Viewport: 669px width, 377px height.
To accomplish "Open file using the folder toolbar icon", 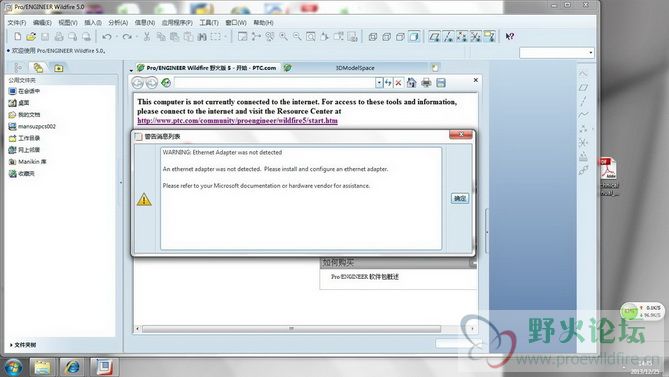I will point(31,37).
